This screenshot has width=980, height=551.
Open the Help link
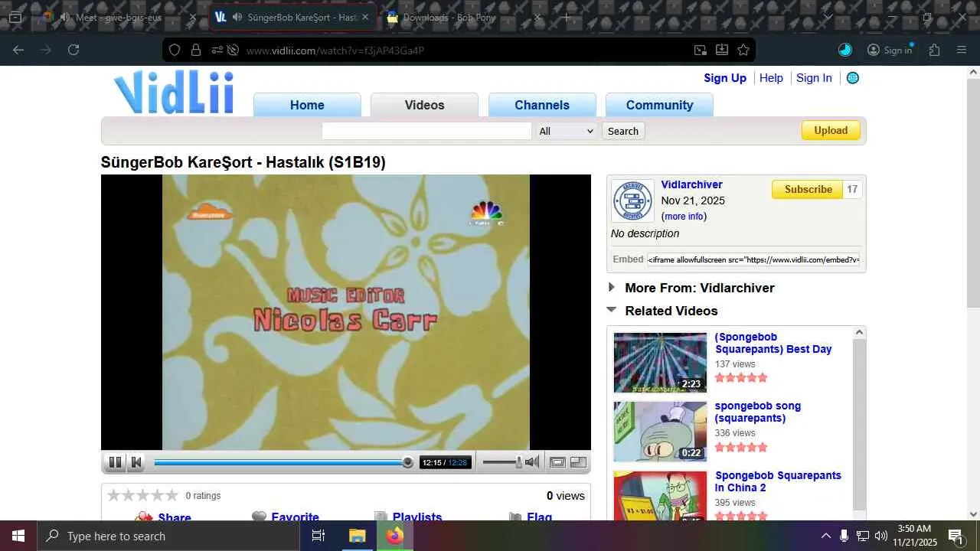(771, 78)
